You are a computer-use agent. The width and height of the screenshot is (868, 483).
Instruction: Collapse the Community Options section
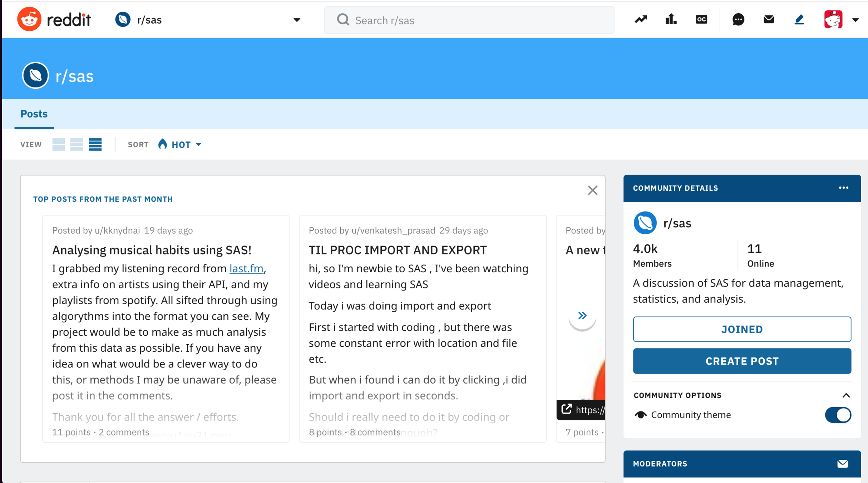[846, 395]
